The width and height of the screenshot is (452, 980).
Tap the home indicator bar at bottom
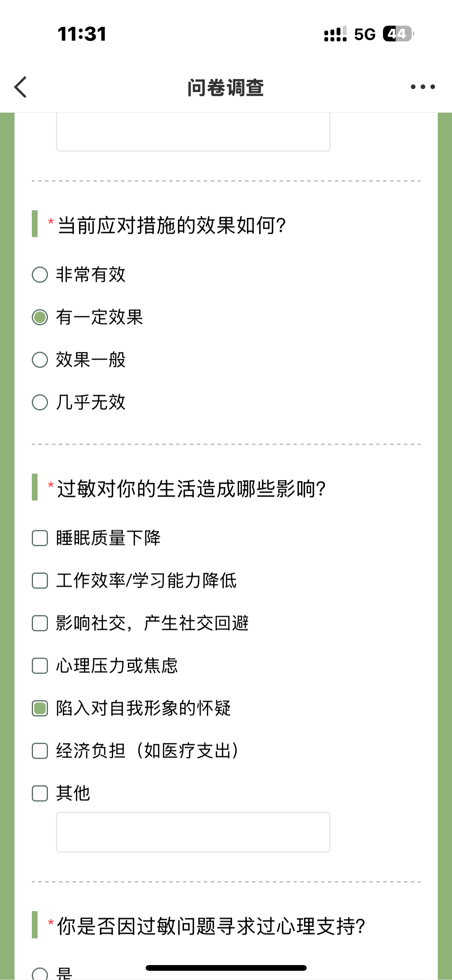coord(226,968)
